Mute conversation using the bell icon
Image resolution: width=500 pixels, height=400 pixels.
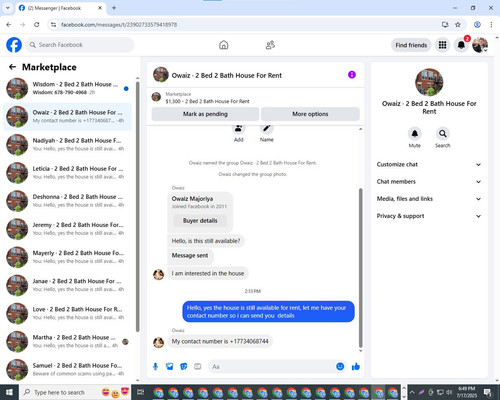pyautogui.click(x=415, y=134)
